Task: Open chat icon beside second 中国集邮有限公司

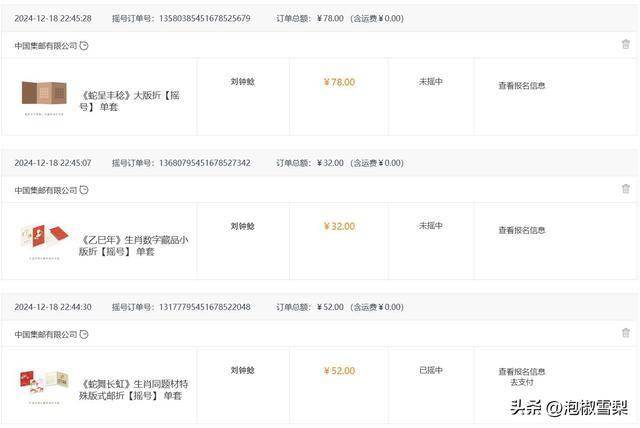Action: click(x=84, y=190)
